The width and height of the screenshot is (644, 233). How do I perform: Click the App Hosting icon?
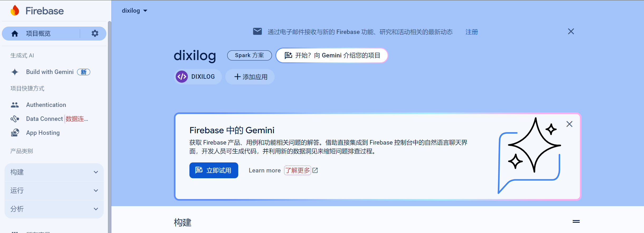click(15, 133)
